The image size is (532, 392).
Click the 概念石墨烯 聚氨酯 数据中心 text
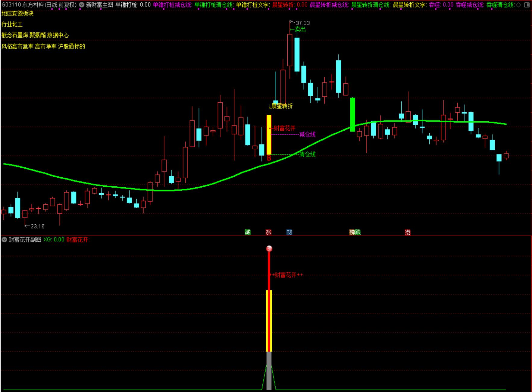[x=35, y=35]
